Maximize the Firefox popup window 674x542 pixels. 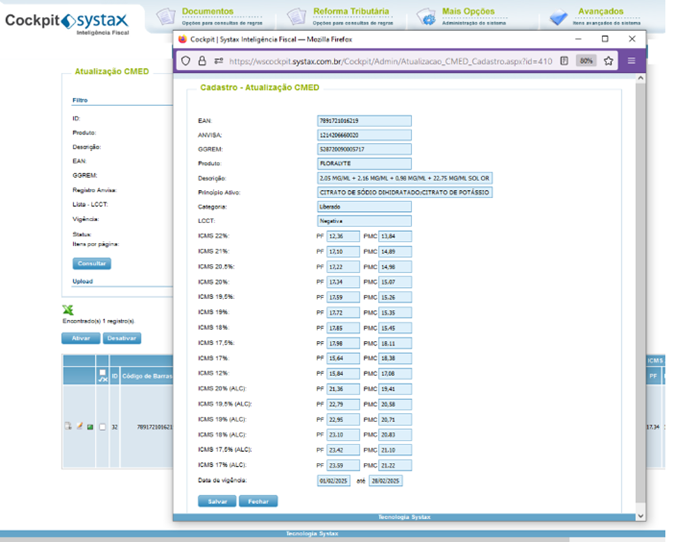pos(605,39)
